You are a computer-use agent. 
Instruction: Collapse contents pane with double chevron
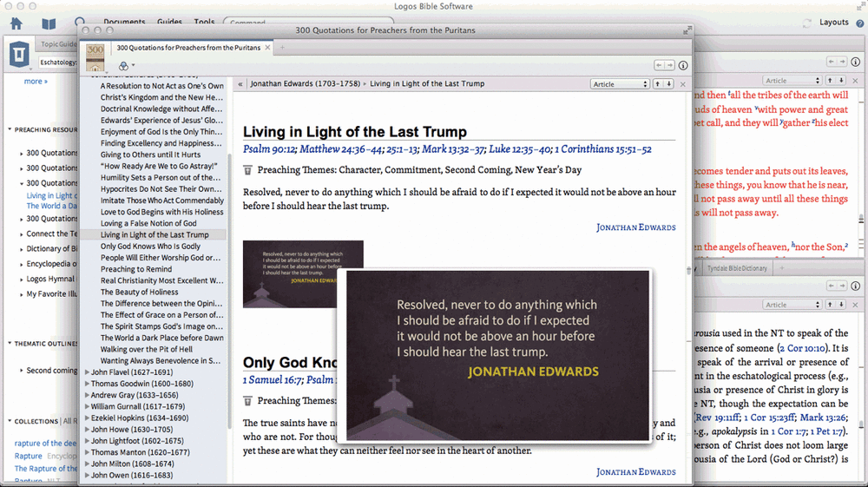click(240, 84)
